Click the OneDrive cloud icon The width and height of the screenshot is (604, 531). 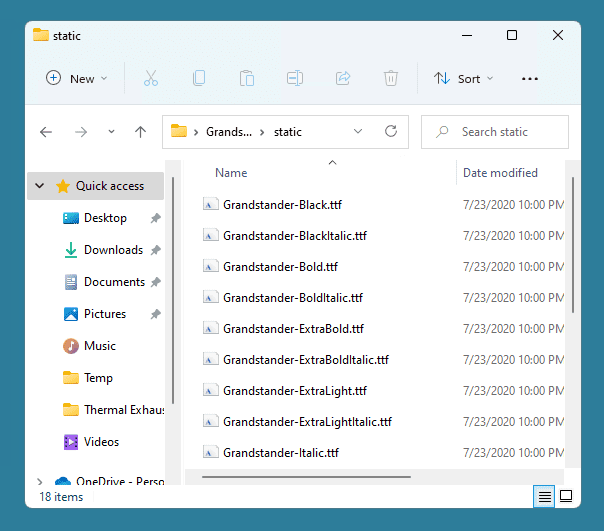click(x=63, y=481)
